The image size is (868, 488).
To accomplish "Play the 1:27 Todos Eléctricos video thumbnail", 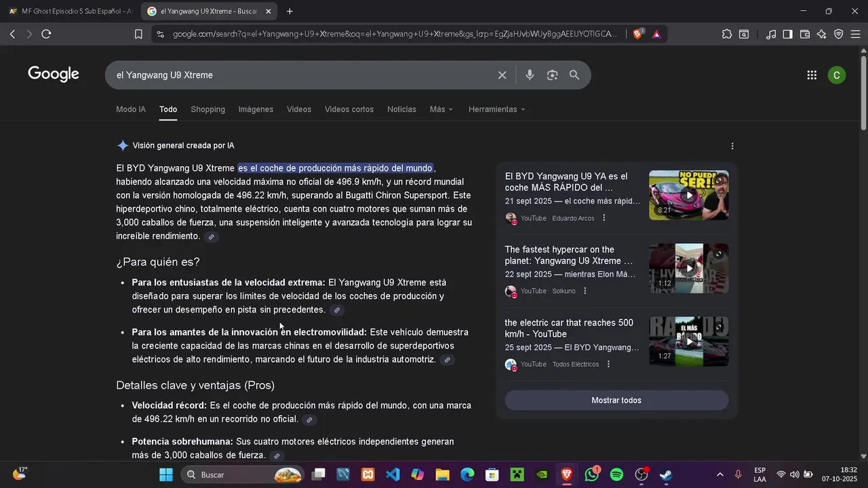I will pos(689,342).
